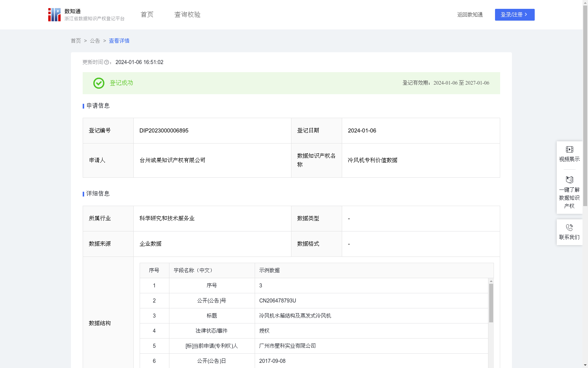Click the 公开(公告)号 field name
This screenshot has width=588, height=368.
pyautogui.click(x=212, y=301)
